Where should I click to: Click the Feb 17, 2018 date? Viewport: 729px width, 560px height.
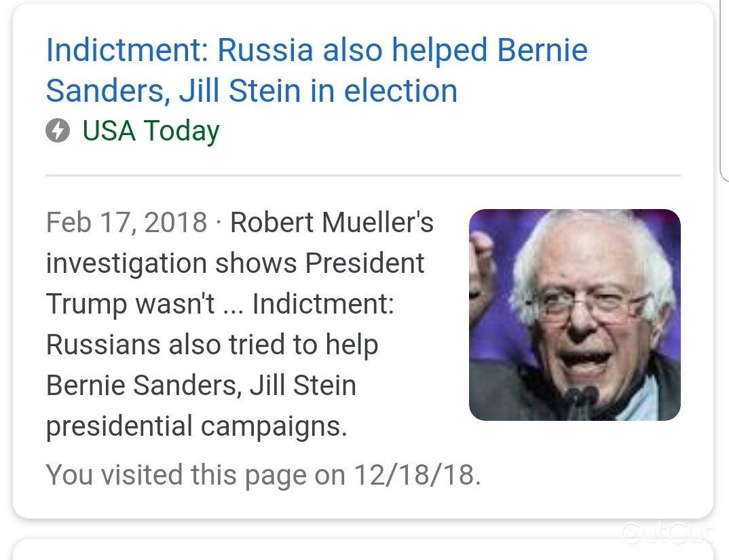126,223
